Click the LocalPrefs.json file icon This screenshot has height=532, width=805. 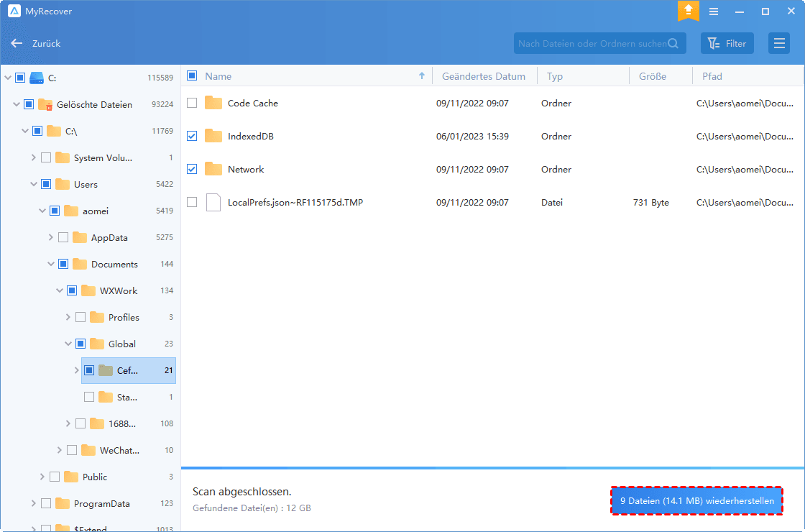click(213, 203)
